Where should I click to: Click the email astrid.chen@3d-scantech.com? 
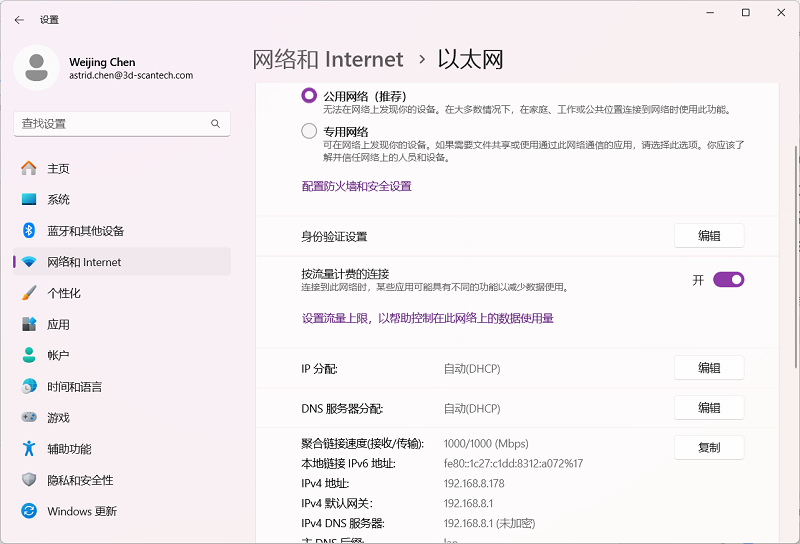pos(131,76)
